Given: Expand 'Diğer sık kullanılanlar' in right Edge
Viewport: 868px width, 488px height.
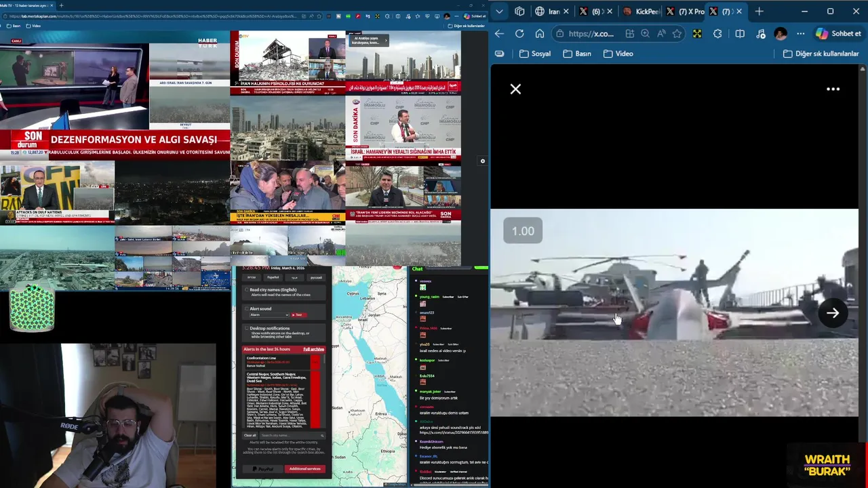Looking at the screenshot, I should (821, 54).
